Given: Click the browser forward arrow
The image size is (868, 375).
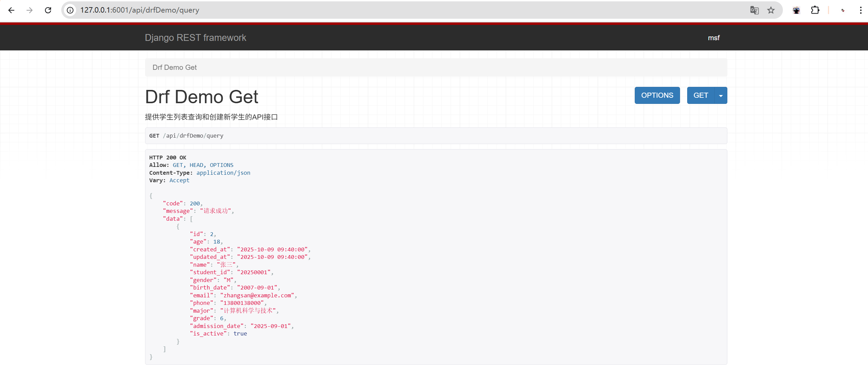Looking at the screenshot, I should (x=30, y=10).
